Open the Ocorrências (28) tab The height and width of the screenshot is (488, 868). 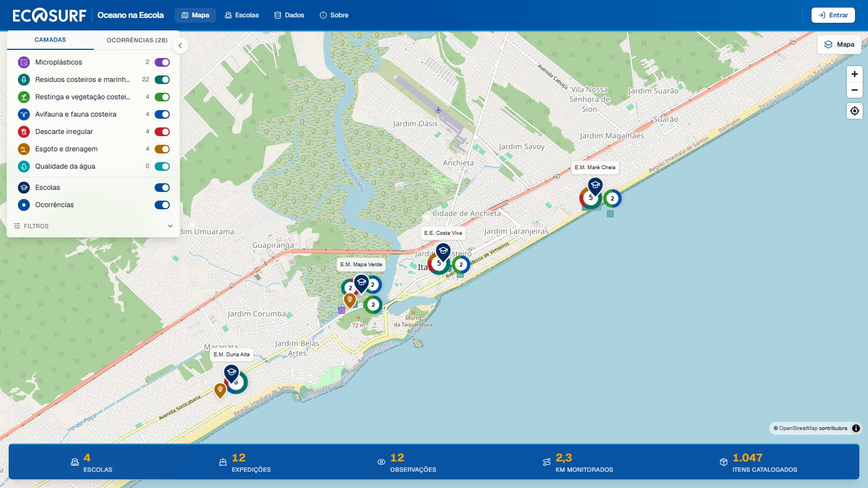click(x=137, y=40)
